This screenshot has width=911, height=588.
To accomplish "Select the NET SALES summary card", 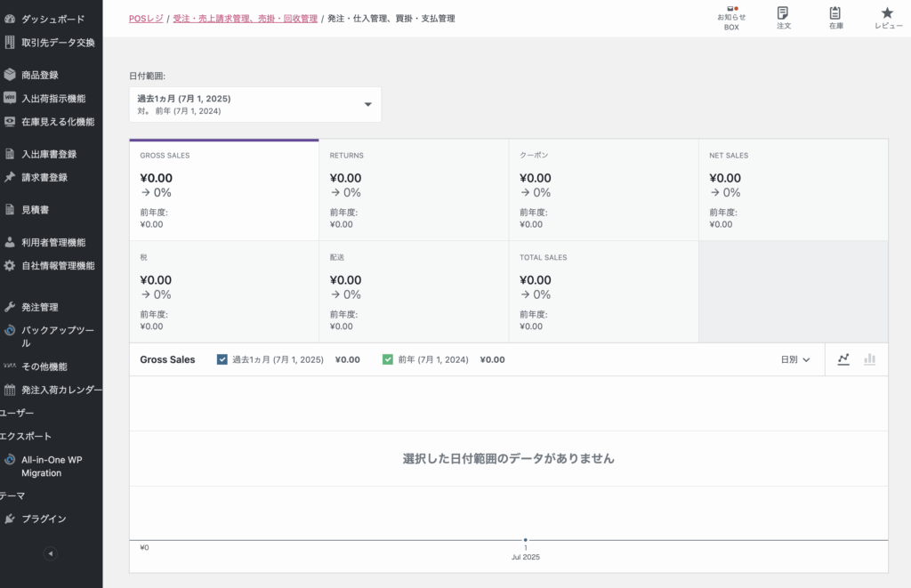I will (792, 189).
